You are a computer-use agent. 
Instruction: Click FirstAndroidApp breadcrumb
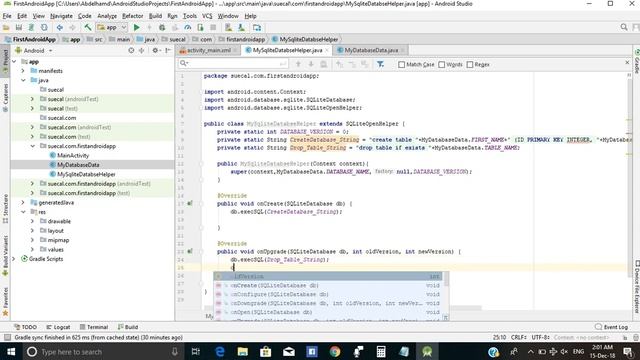(x=30, y=39)
